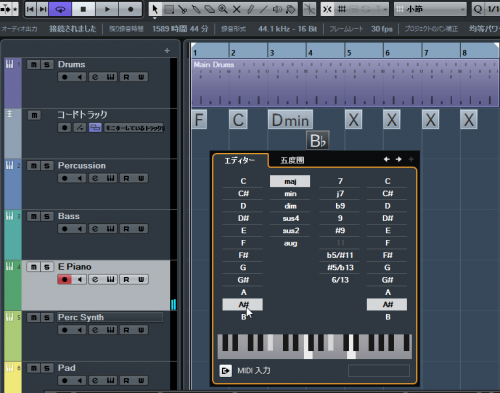500x393 pixels.
Task: Select the Erase tool
Action: tap(210, 9)
